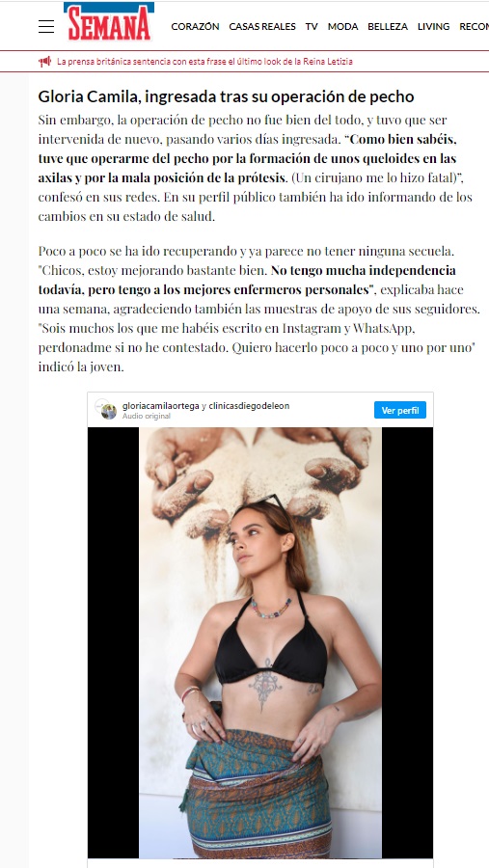The image size is (489, 868).
Task: Open the Reina Letizia breaking news link
Action: 204,62
